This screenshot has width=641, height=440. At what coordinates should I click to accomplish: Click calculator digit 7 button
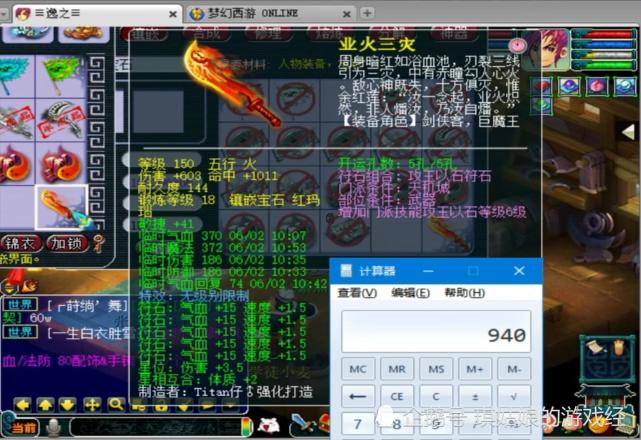point(358,424)
